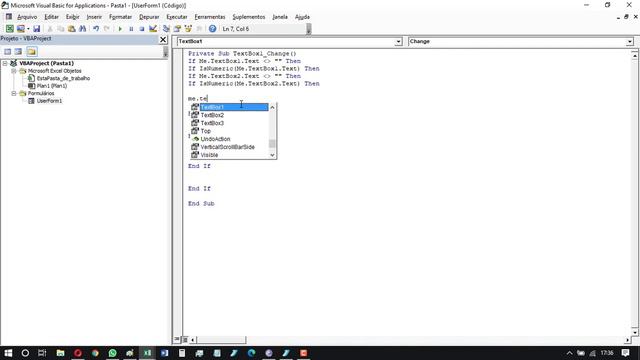This screenshot has width=640, height=360.
Task: Select UserForm1 in project tree
Action: tap(49, 101)
